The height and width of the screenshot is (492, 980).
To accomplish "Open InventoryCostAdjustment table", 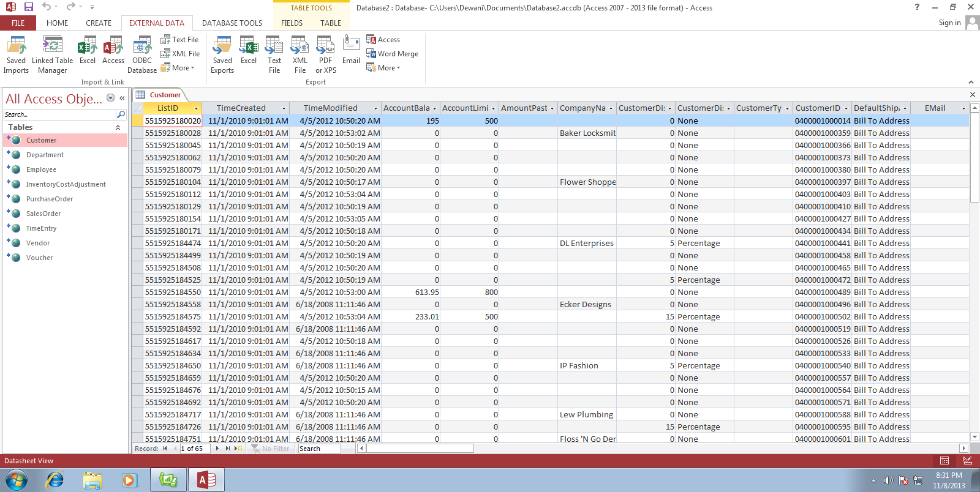I will tap(66, 185).
